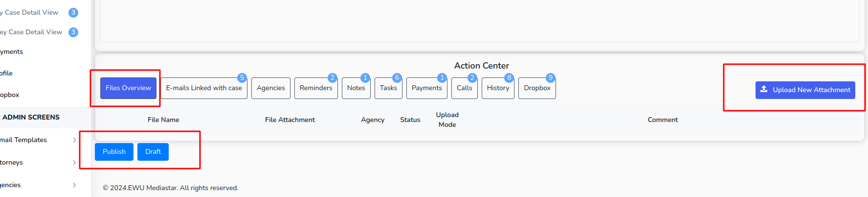
Task: Click the Draft button
Action: point(153,152)
